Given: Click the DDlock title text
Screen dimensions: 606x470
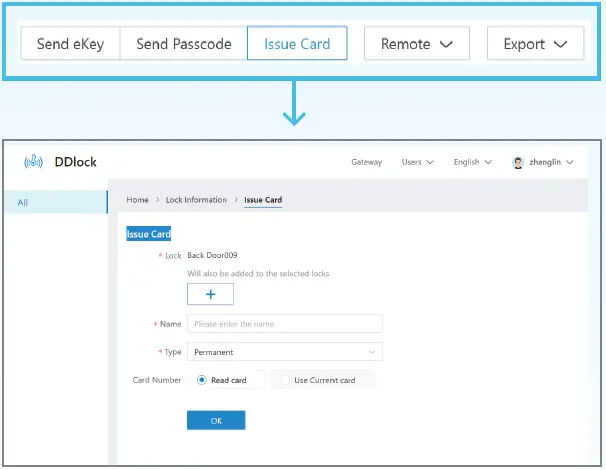Looking at the screenshot, I should [75, 162].
